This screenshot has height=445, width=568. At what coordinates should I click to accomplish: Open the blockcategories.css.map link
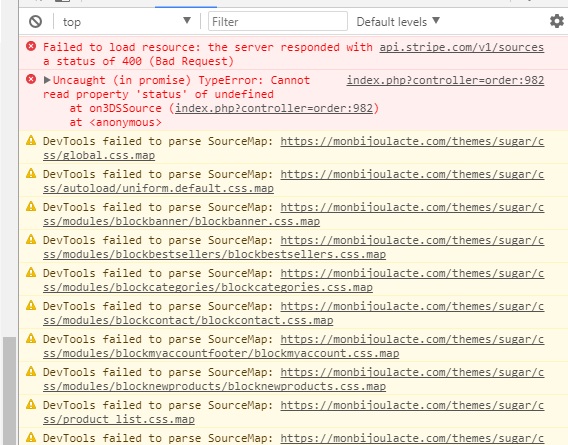click(293, 280)
